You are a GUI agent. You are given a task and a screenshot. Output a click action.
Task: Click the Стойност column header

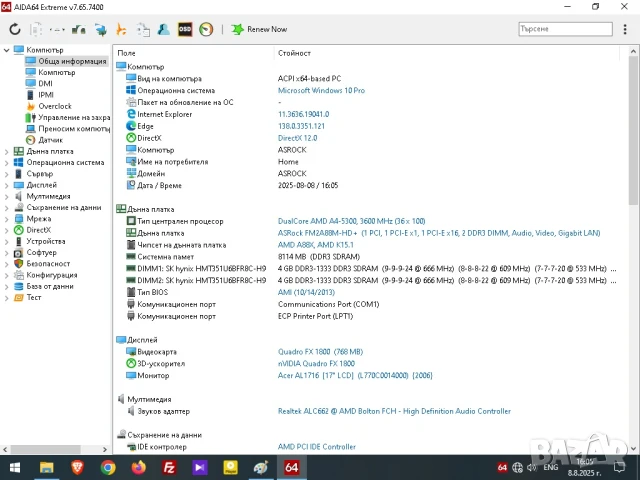pyautogui.click(x=294, y=52)
